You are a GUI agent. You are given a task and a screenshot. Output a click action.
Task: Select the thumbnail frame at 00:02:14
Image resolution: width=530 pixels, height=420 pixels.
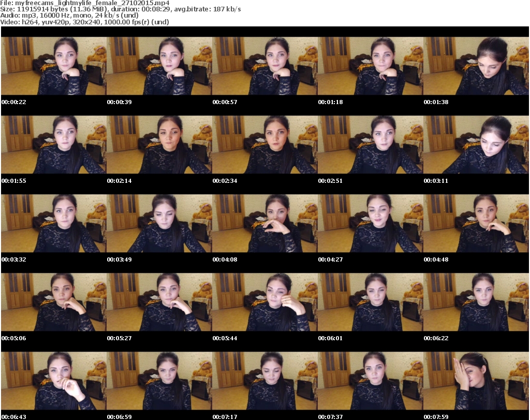(x=159, y=144)
